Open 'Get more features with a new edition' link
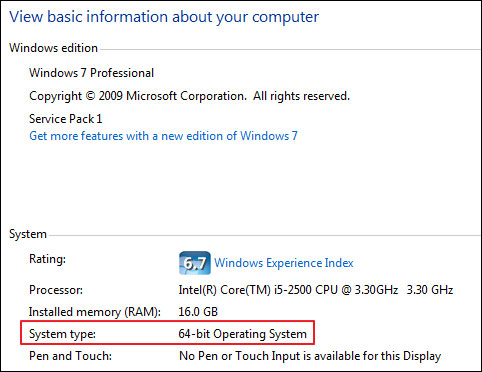 point(163,136)
